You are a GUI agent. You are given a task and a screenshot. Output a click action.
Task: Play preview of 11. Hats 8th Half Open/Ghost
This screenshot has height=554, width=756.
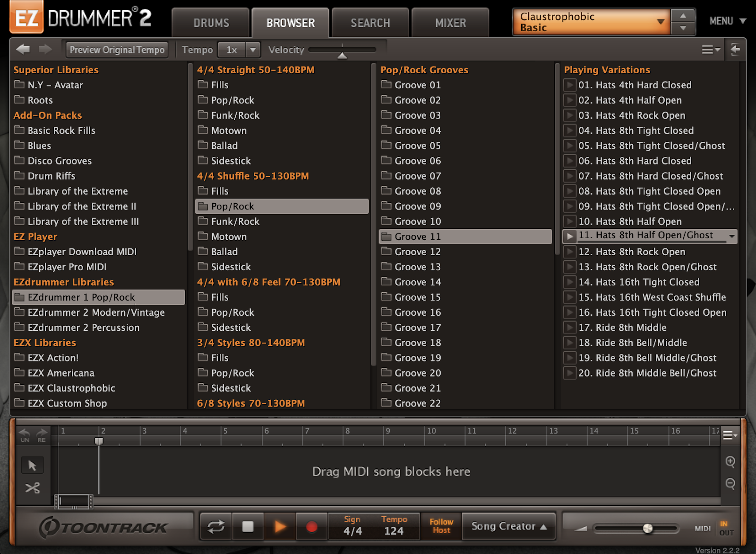point(570,236)
